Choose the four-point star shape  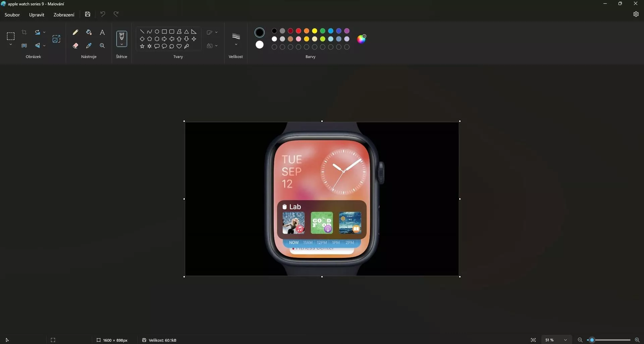pos(194,39)
